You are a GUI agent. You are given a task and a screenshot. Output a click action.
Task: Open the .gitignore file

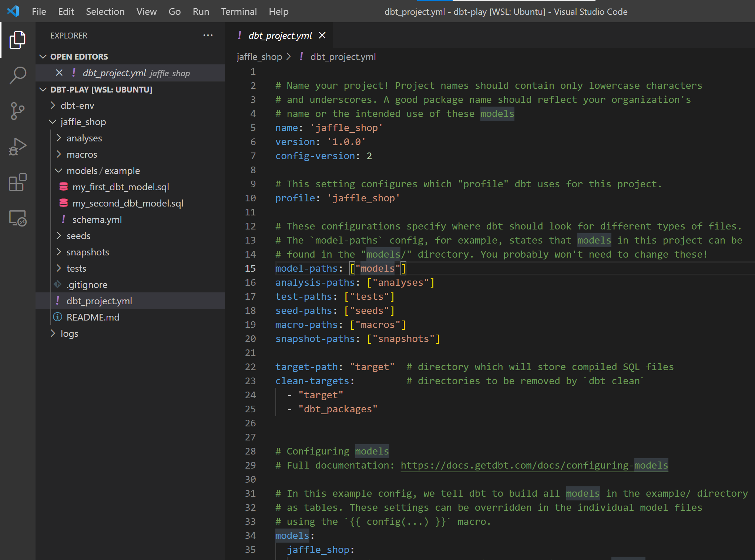point(87,285)
